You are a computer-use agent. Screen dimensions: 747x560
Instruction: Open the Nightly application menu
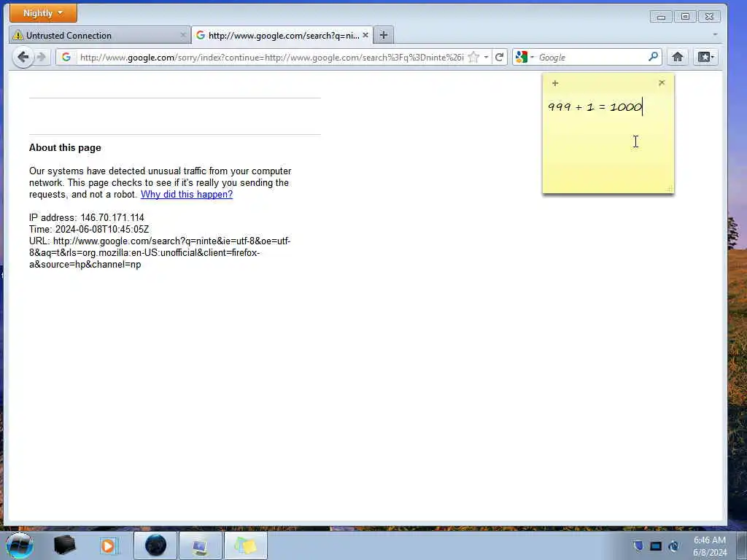coord(43,13)
